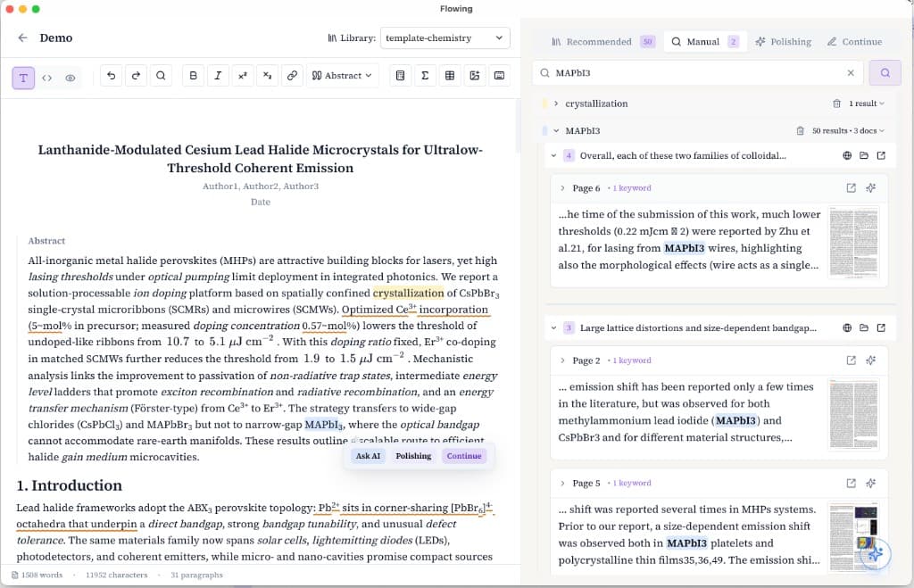The image size is (914, 588).
Task: Click the AI sparkle icon for Page 5
Action: 871,483
